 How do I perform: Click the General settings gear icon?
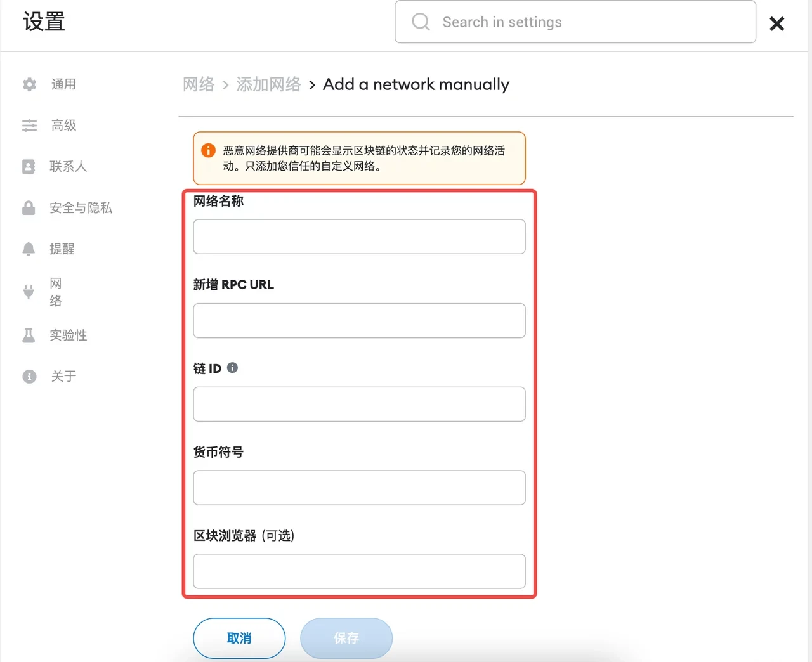point(29,84)
